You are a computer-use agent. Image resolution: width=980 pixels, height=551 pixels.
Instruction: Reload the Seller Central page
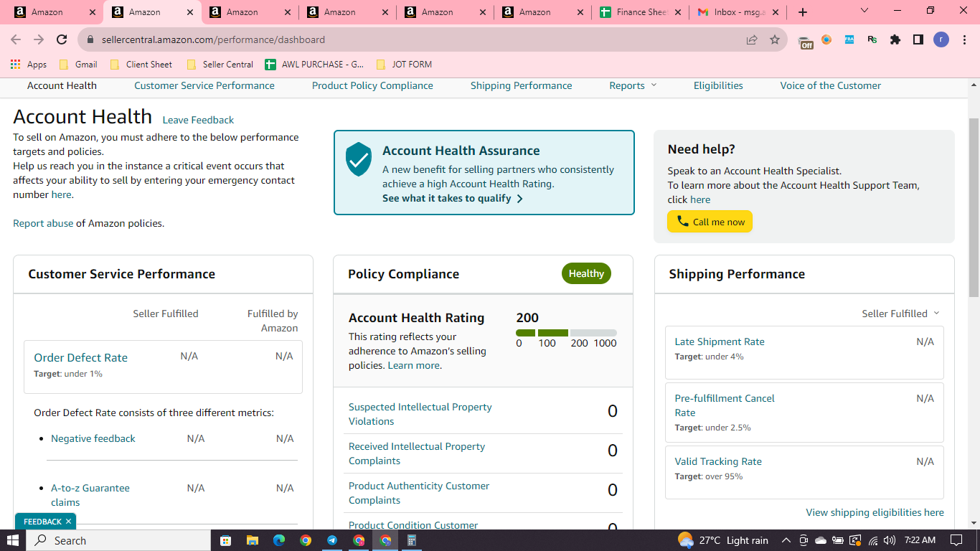pos(62,40)
